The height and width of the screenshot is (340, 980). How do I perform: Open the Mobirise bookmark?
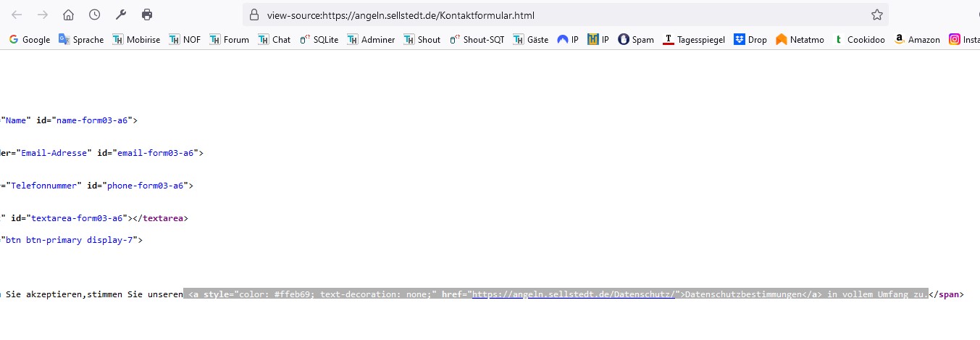pyautogui.click(x=136, y=40)
